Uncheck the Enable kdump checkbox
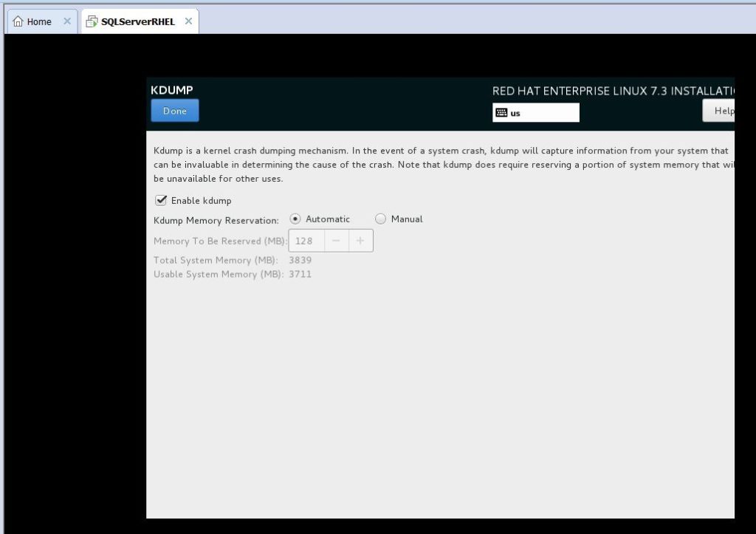Viewport: 756px width, 534px height. (160, 200)
